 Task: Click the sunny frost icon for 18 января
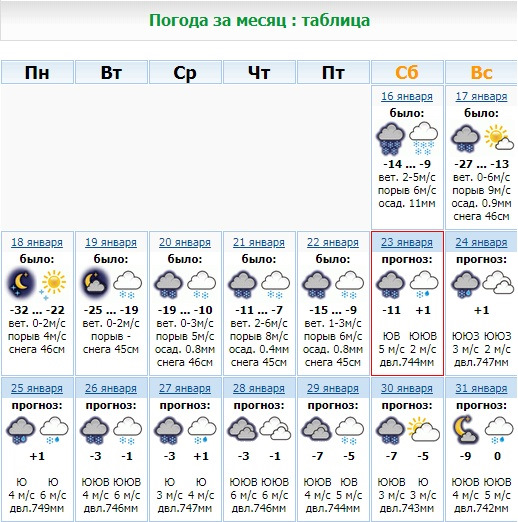coord(53,284)
